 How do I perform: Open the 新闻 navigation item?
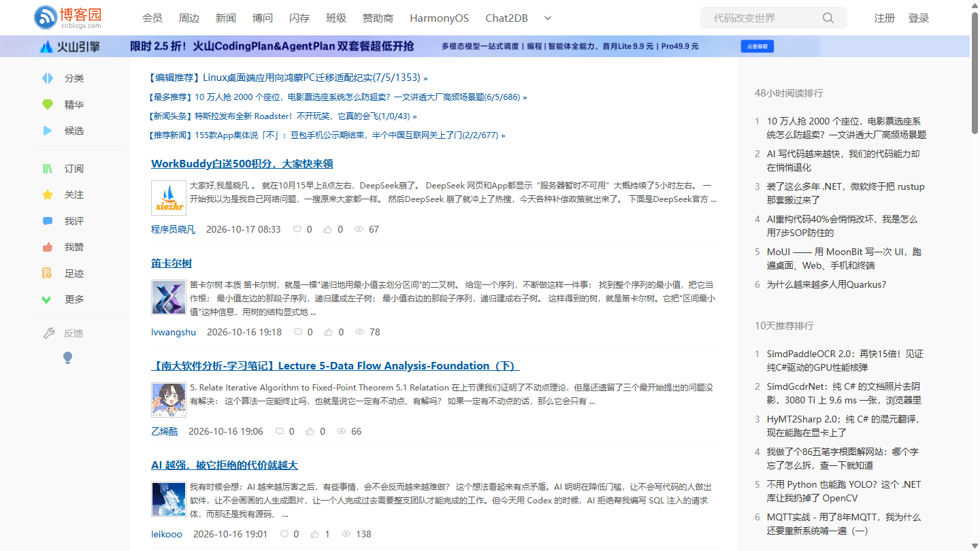pos(226,18)
